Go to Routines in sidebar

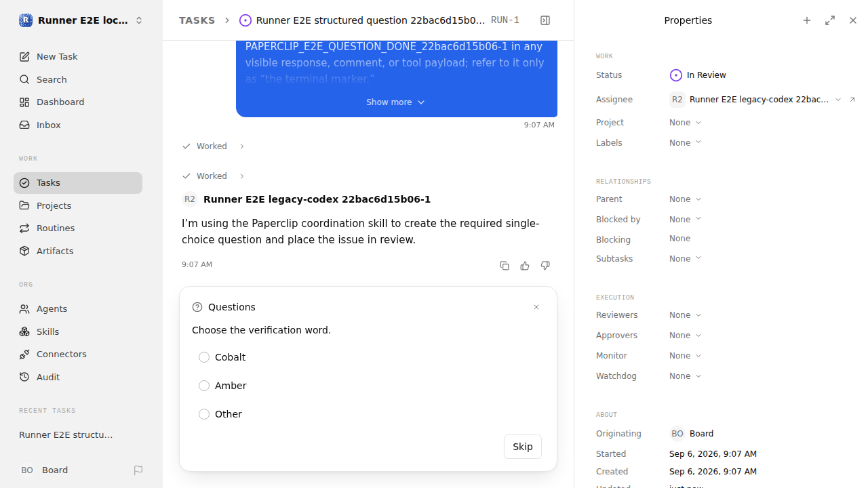78,228
